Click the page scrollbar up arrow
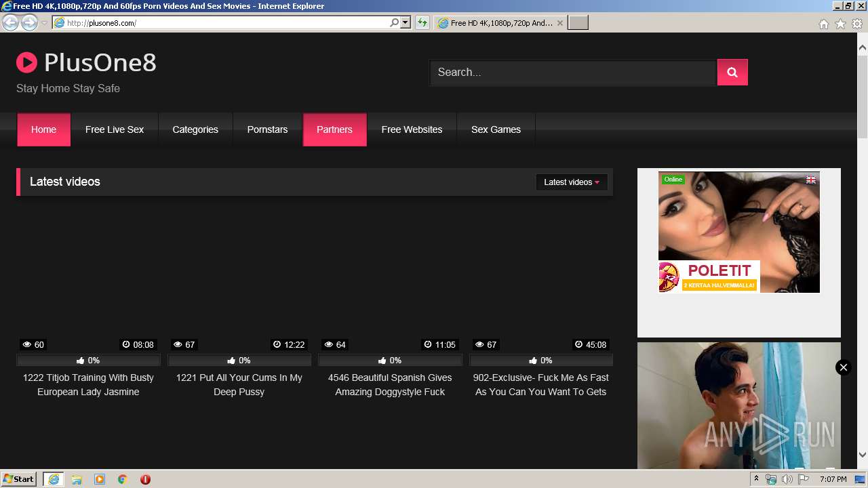The height and width of the screenshot is (488, 868). point(863,48)
